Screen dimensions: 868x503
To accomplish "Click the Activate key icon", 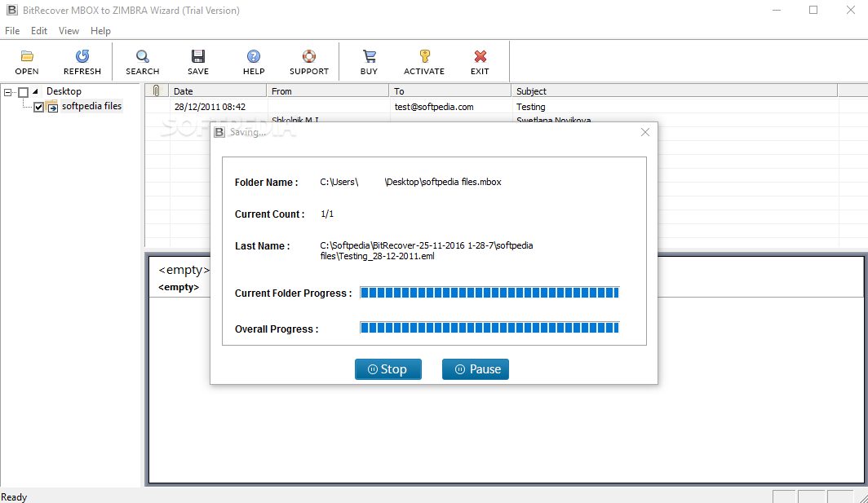I will 424,56.
